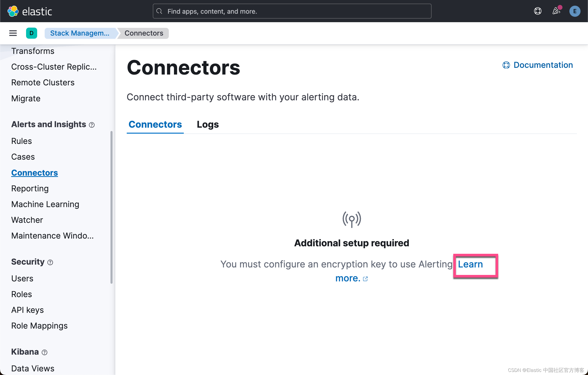Open Rules under Alerts and Insights

pyautogui.click(x=21, y=141)
